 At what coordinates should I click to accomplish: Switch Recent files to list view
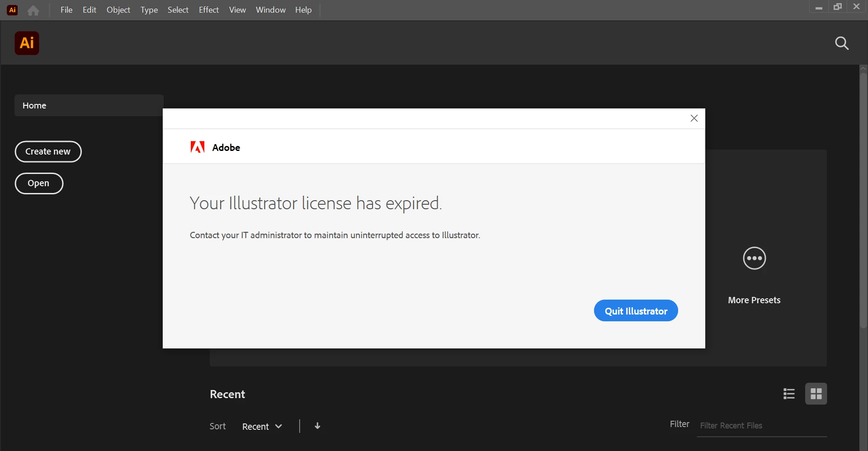(x=789, y=394)
